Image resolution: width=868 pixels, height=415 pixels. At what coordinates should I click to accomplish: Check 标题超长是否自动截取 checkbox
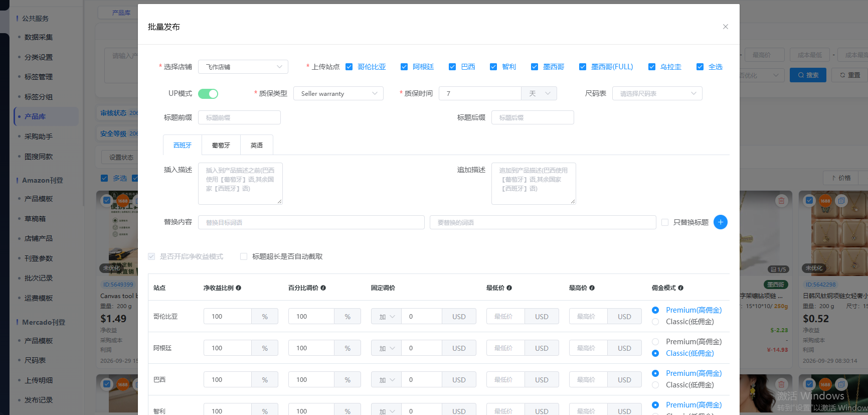[x=244, y=256]
